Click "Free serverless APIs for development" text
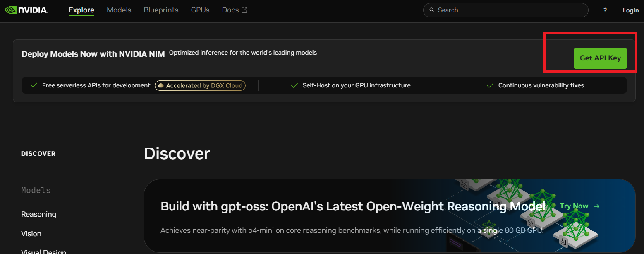 coord(96,85)
